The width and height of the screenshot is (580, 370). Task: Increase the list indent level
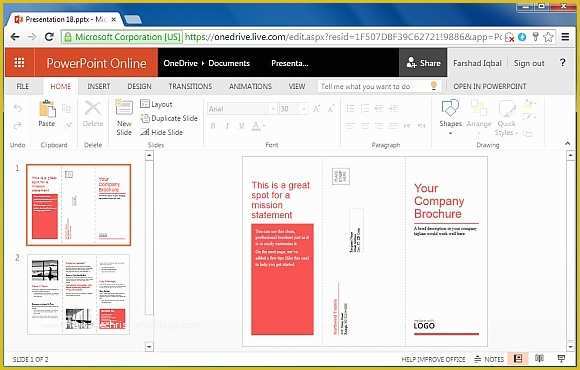(x=394, y=108)
